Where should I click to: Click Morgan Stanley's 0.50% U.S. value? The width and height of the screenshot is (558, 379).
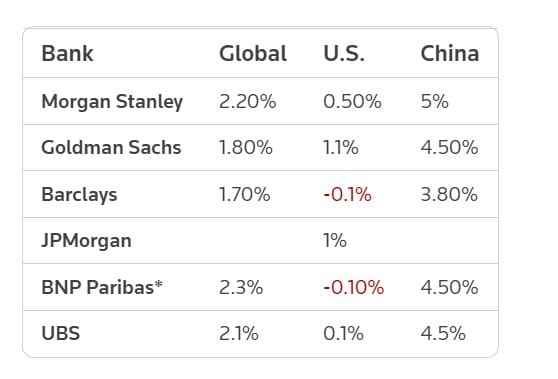352,102
